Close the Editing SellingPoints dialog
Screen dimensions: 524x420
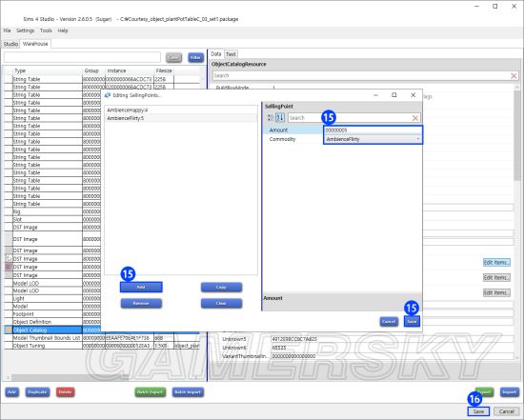tap(413, 95)
